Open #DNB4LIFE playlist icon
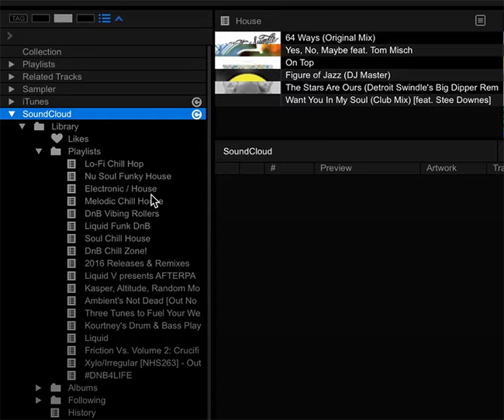 [x=71, y=375]
